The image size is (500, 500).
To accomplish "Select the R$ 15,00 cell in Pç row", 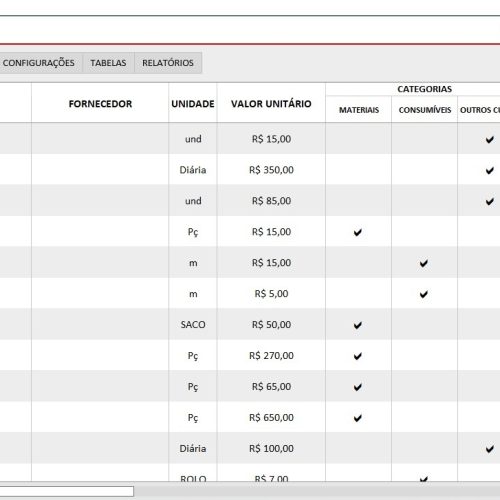I will click(x=271, y=232).
